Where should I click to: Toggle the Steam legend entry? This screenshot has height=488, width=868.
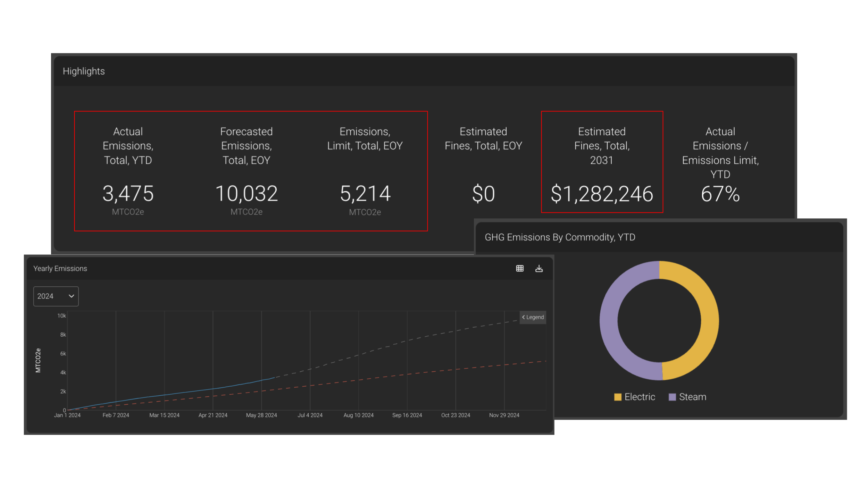(x=692, y=397)
